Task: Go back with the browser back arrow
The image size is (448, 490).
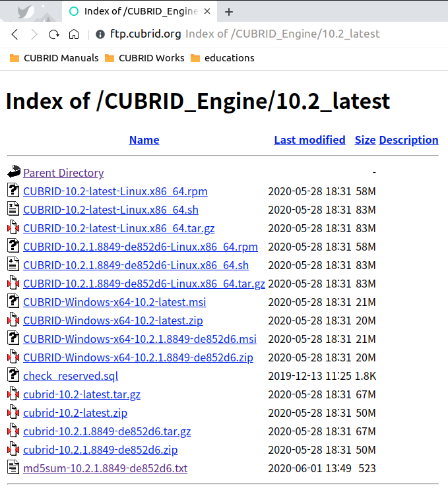Action: click(15, 34)
